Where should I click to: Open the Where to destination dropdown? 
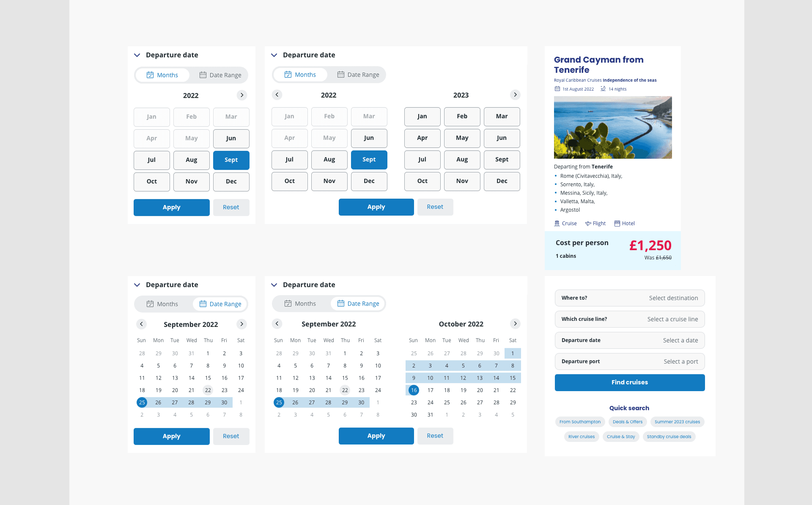pos(629,298)
